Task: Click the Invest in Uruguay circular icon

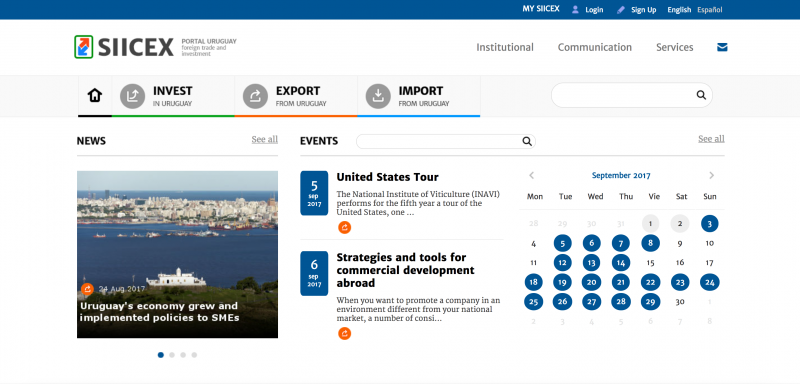Action: 133,96
